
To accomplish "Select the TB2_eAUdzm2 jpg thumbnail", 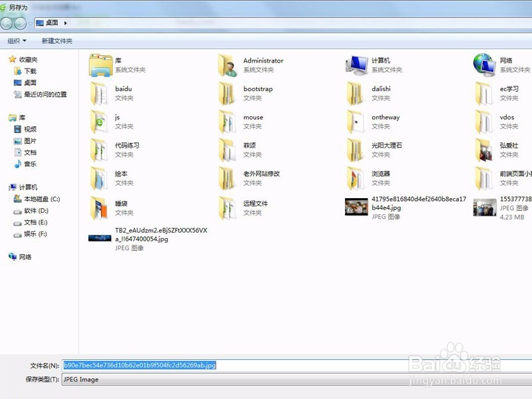I will click(100, 238).
